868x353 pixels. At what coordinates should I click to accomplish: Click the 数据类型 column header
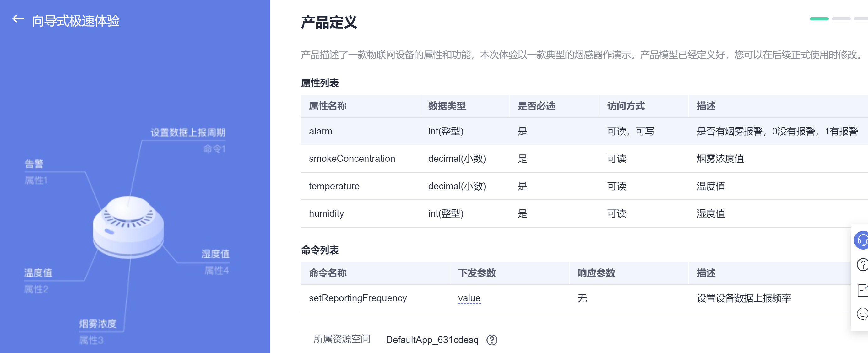tap(447, 106)
